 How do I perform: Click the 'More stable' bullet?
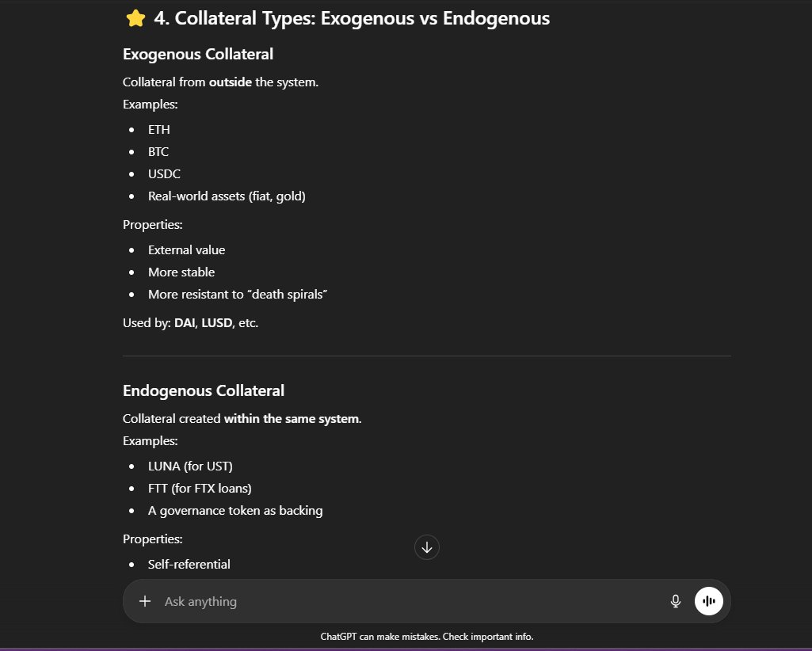(x=181, y=272)
